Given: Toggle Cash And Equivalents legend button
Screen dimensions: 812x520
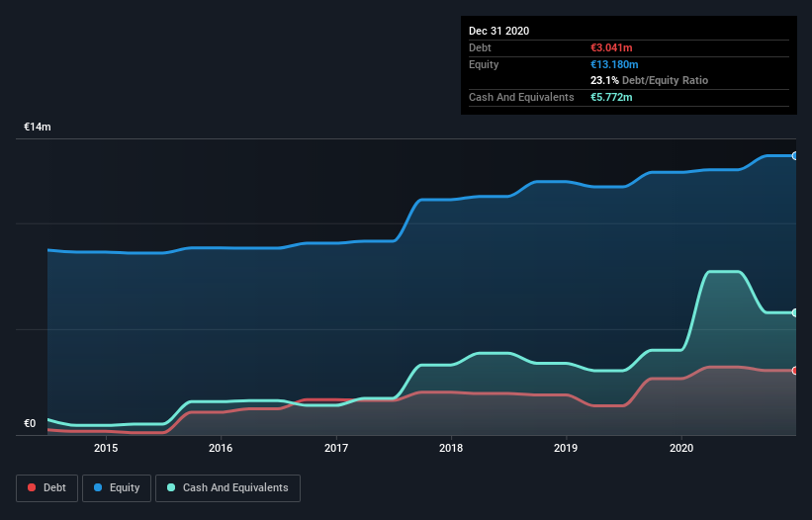Looking at the screenshot, I should pyautogui.click(x=227, y=488).
